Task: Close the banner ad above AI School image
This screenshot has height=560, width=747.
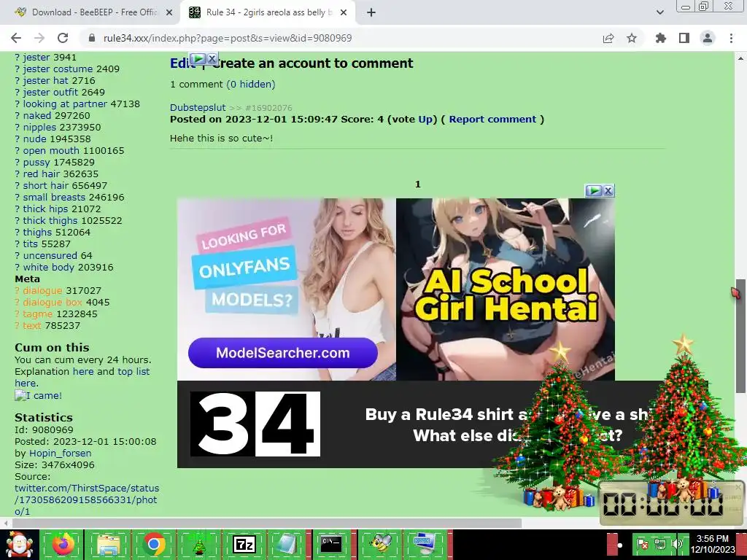Action: [x=608, y=190]
